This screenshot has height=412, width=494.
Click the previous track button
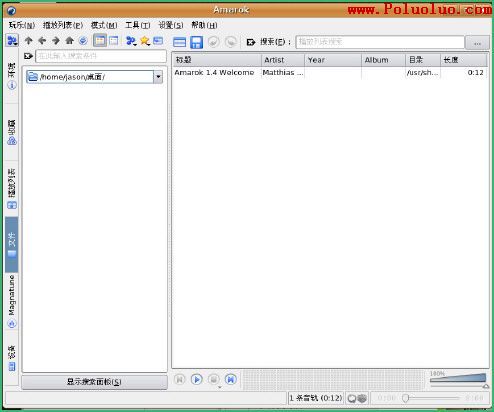click(179, 379)
